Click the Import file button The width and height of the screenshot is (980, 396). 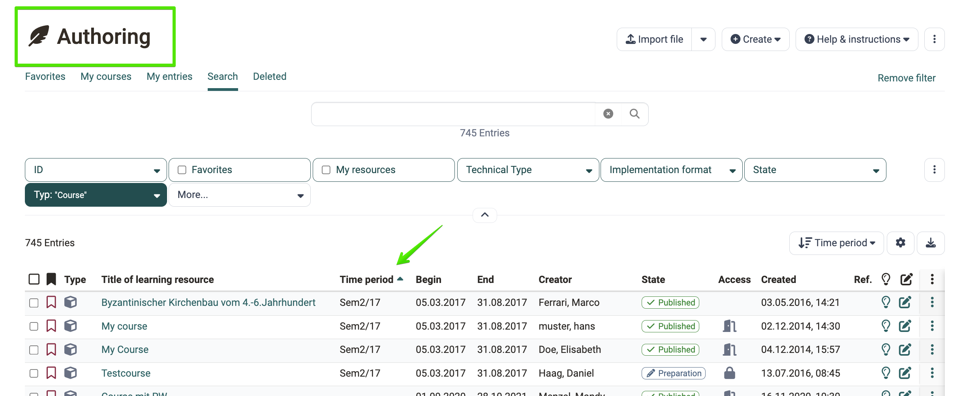[x=654, y=39]
